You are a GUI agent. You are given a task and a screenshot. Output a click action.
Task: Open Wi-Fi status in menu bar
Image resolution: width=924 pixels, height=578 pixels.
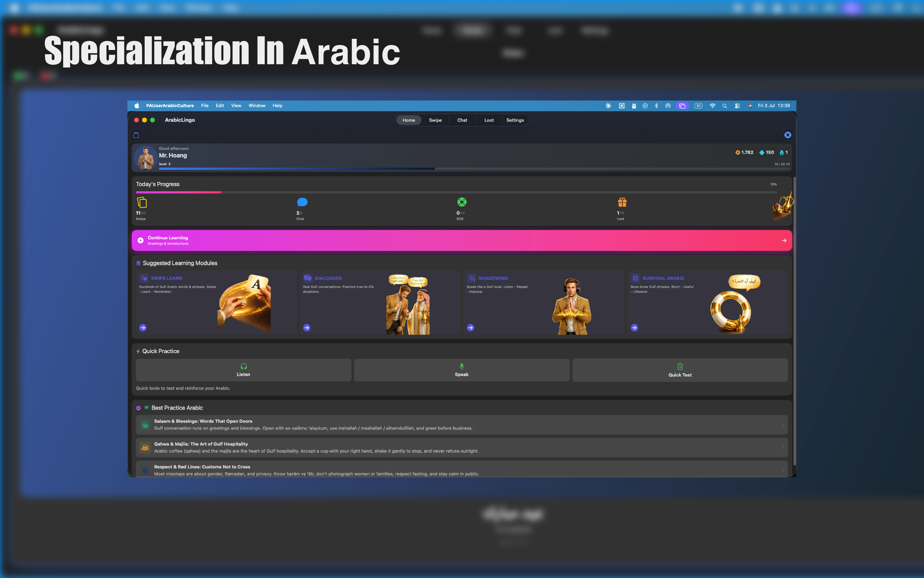click(x=712, y=106)
